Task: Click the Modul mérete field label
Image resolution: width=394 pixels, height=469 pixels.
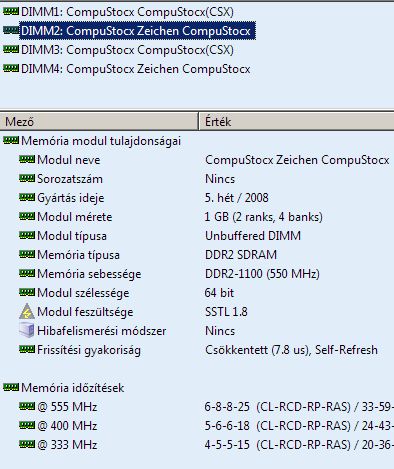Action: 75,217
